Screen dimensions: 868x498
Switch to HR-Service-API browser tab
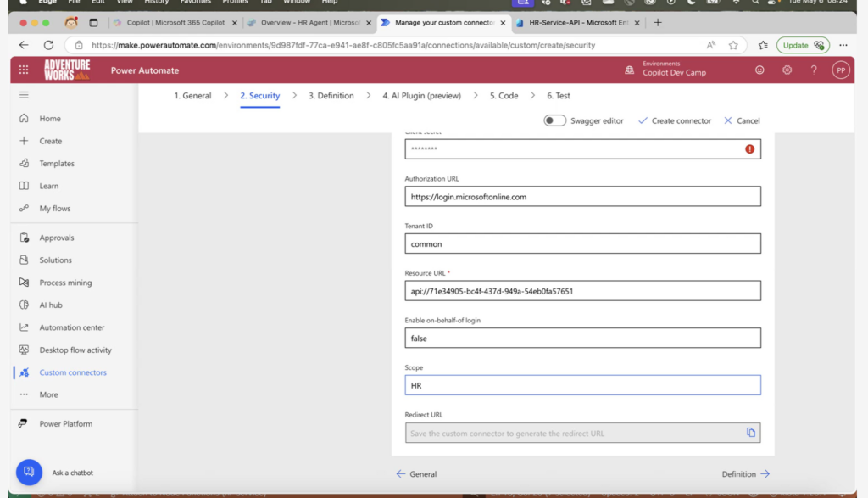point(578,23)
